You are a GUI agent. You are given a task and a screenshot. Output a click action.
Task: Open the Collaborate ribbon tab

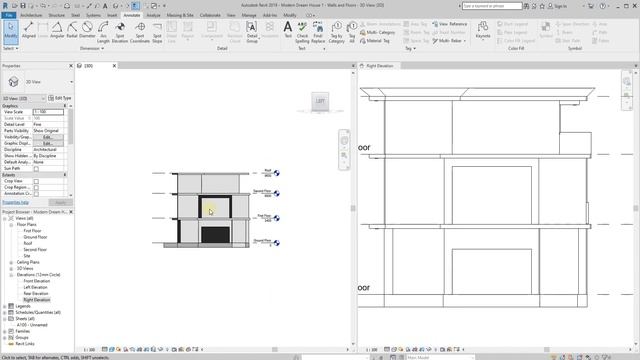(210, 15)
